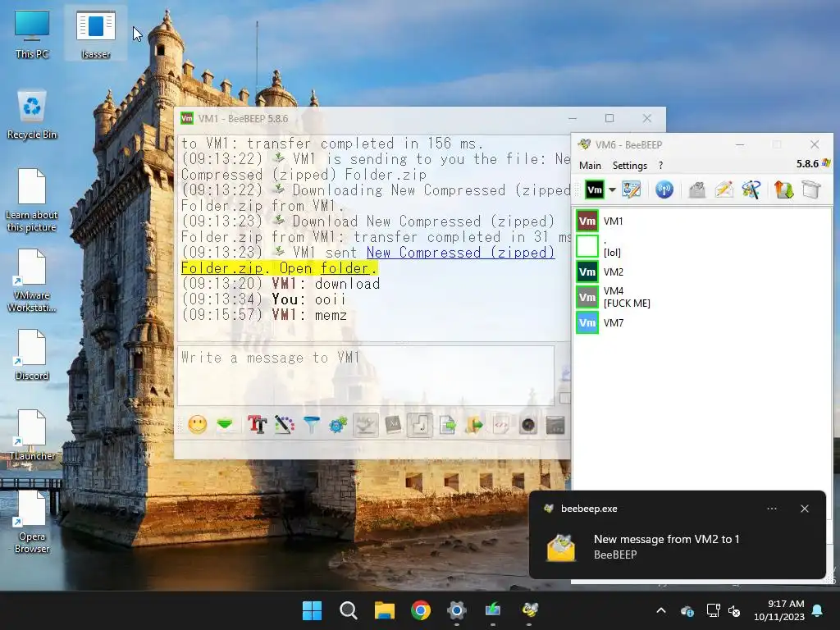This screenshot has height=630, width=840.
Task: Maximize the VM1 BeeBEEP chat window
Action: tap(609, 118)
